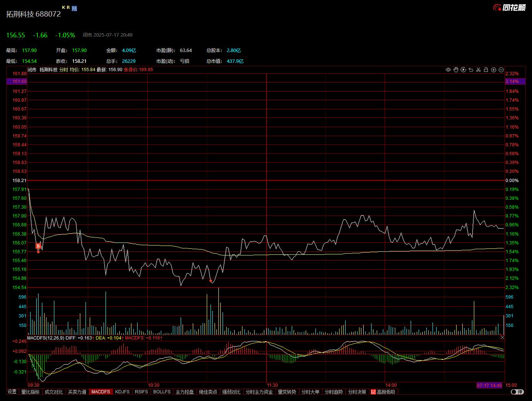Click the red B buy marker

pyautogui.click(x=38, y=246)
